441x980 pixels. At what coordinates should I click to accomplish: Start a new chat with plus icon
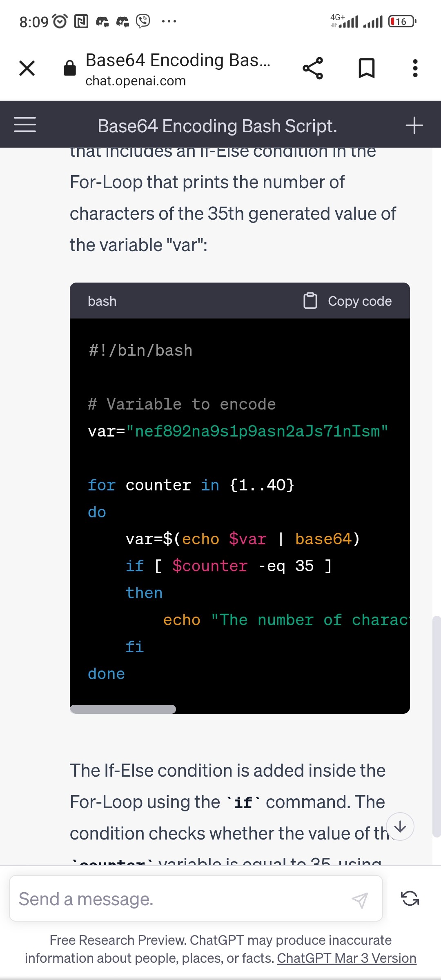(414, 125)
